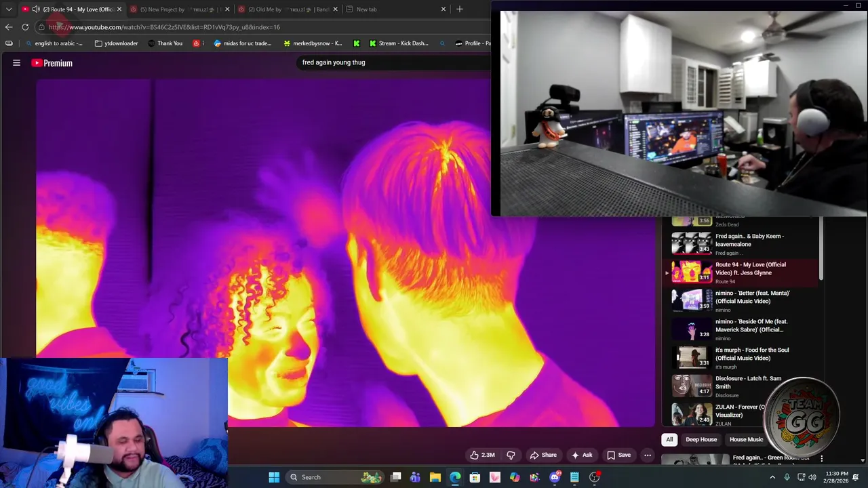Viewport: 868px width, 488px height.
Task: Open the ytdownloader bookmark folder
Action: point(117,43)
